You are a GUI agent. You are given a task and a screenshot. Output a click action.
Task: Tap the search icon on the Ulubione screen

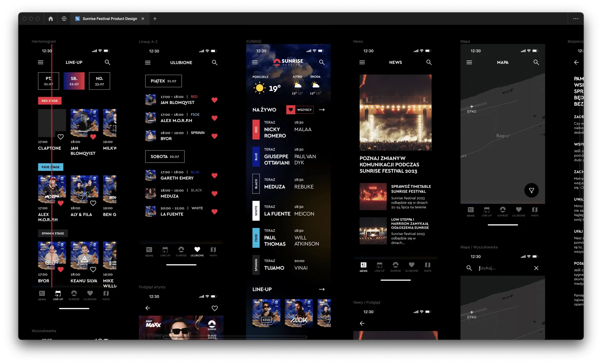pyautogui.click(x=215, y=63)
